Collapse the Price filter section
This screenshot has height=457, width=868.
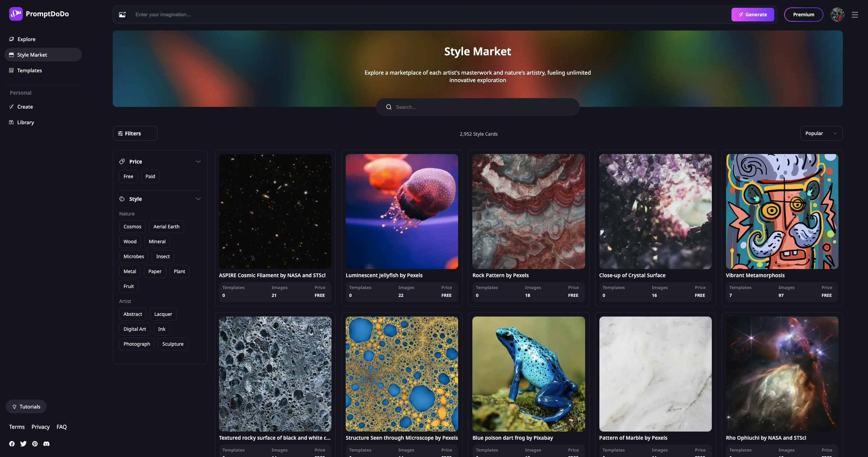click(198, 161)
